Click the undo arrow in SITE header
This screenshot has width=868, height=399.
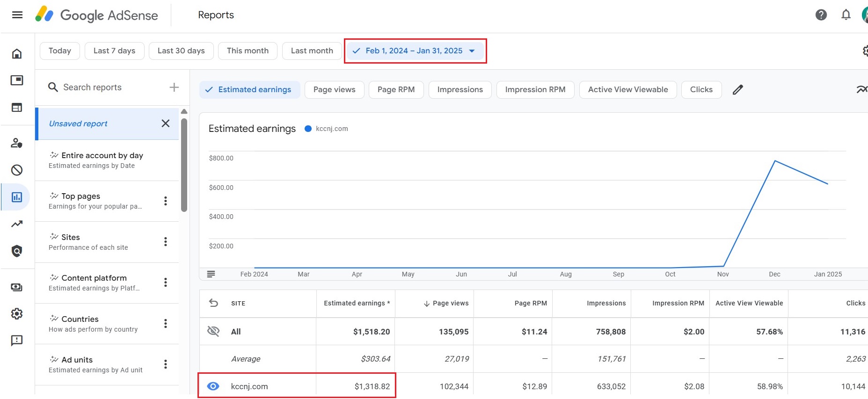pos(213,303)
